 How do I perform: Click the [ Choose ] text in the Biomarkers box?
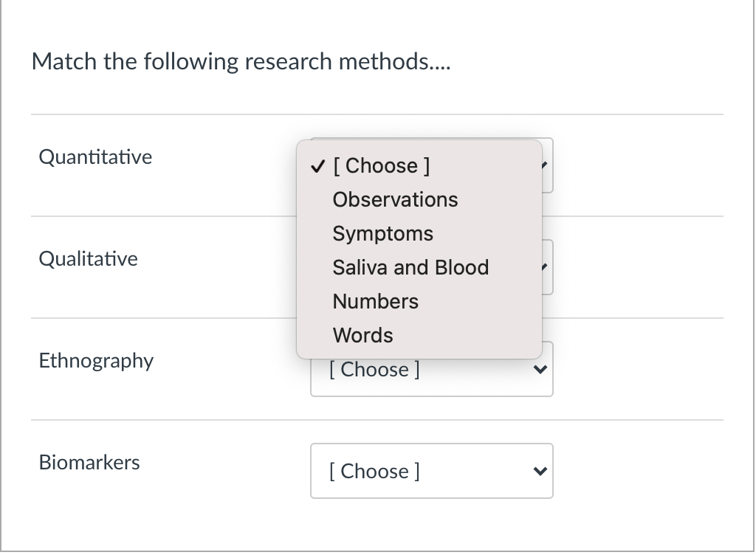(374, 471)
